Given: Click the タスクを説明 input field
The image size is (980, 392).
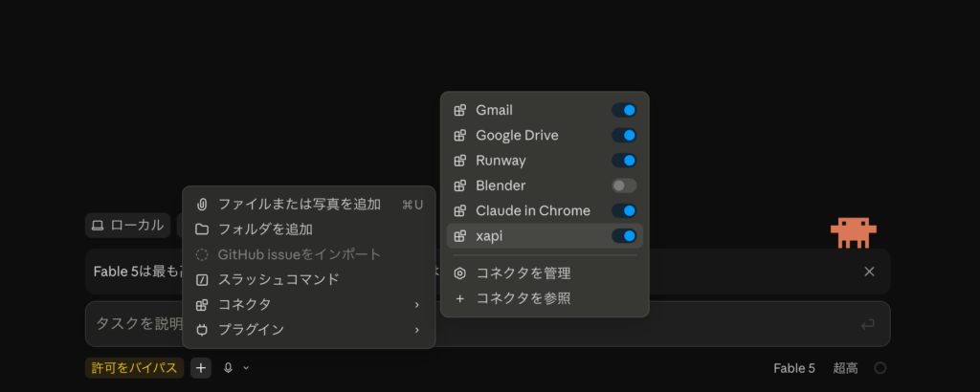Looking at the screenshot, I should pyautogui.click(x=487, y=324).
